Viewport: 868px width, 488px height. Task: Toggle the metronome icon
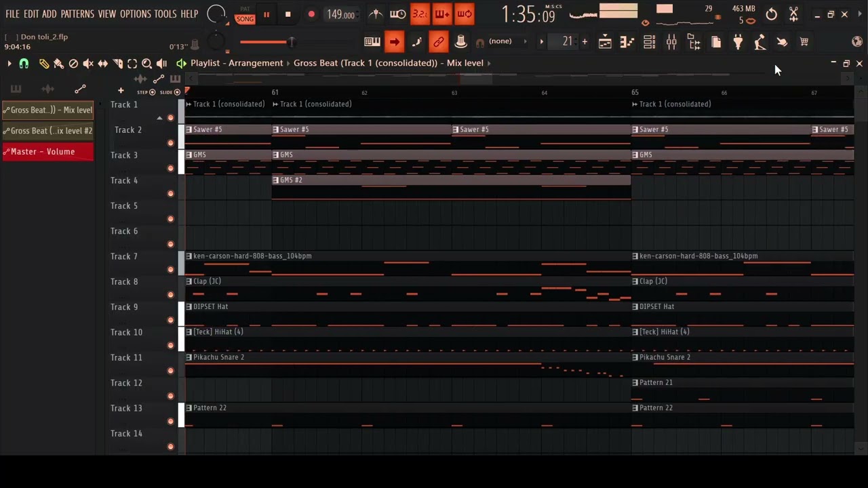pos(375,14)
